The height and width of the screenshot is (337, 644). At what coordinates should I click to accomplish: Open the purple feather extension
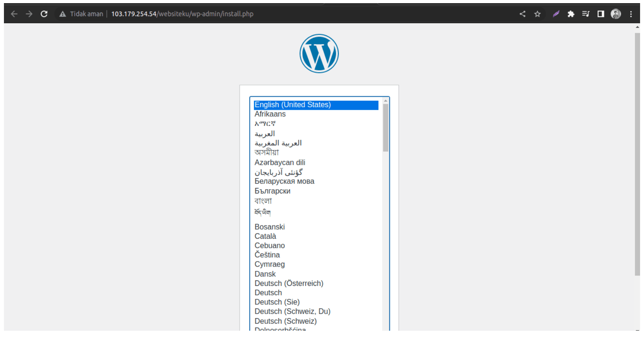[x=556, y=14]
